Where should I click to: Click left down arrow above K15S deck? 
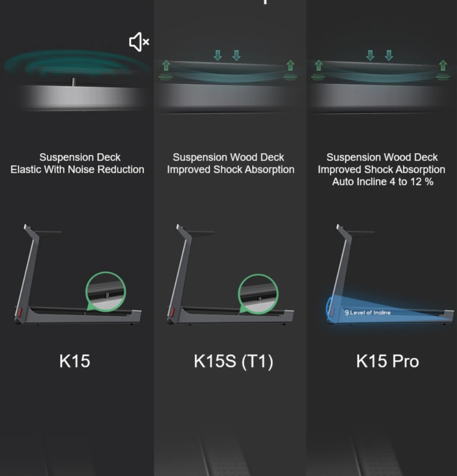(x=218, y=55)
